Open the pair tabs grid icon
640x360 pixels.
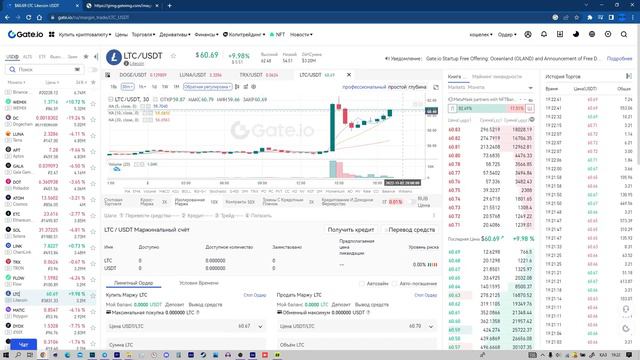tap(108, 75)
